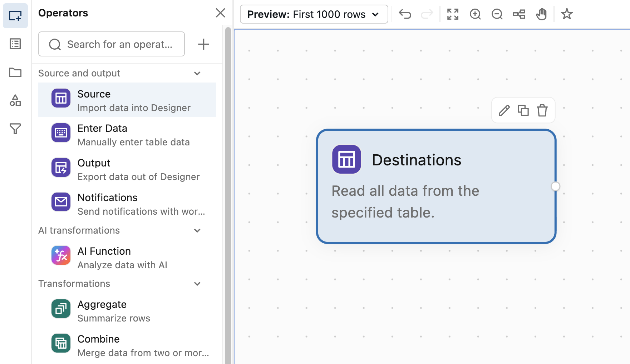This screenshot has width=630, height=364.
Task: Zoom in on the canvas
Action: tap(475, 14)
